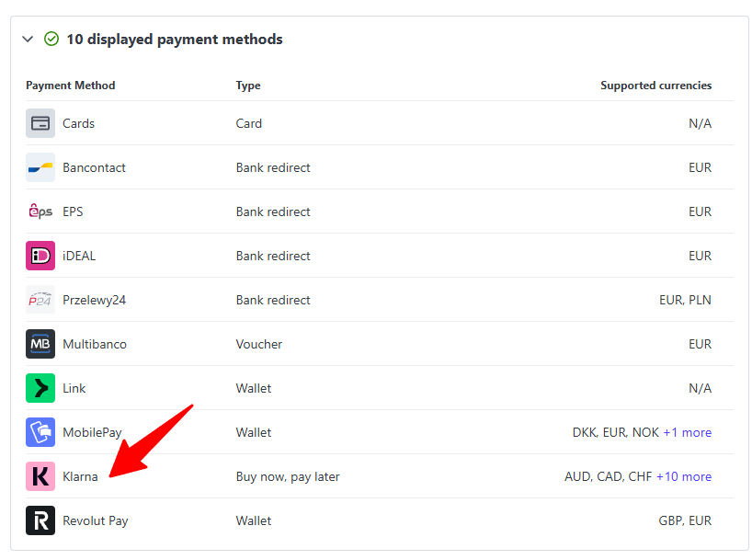Select the iDEAL payment method name
The width and height of the screenshot is (752, 560).
click(79, 256)
